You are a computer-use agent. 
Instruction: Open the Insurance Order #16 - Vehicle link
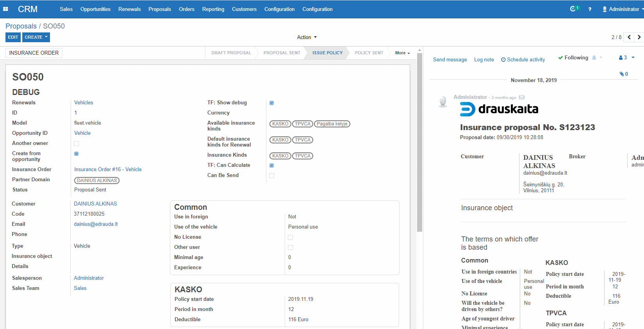108,169
